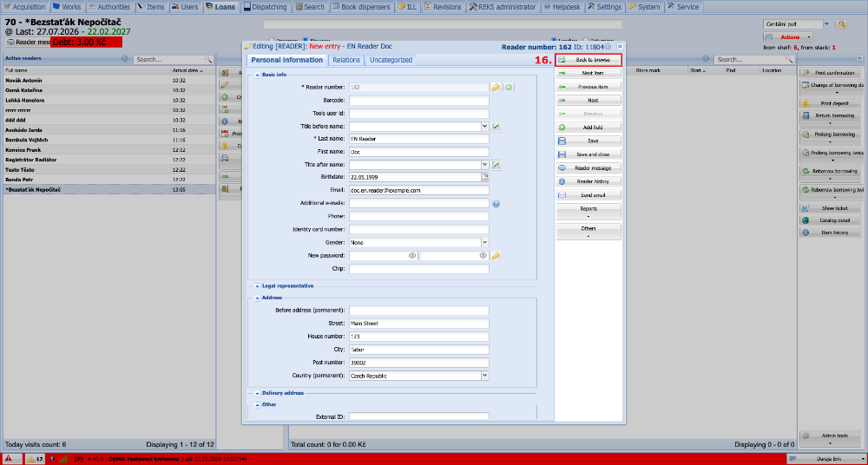This screenshot has width=868, height=465.
Task: Open the Gender dropdown
Action: pos(485,242)
